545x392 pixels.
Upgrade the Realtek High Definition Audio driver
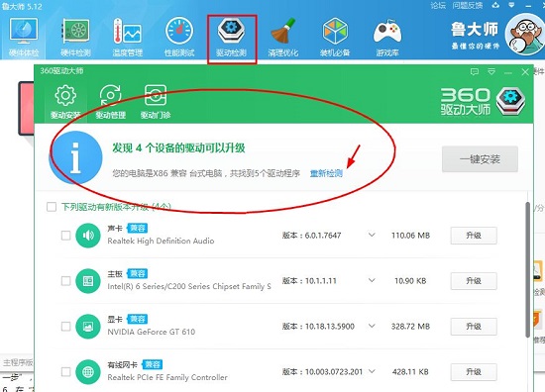(x=474, y=236)
